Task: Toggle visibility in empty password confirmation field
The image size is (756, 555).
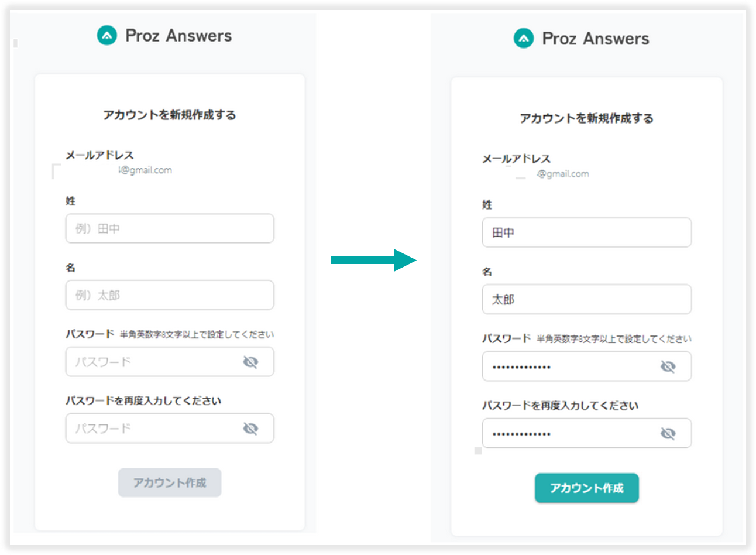Action: [250, 429]
